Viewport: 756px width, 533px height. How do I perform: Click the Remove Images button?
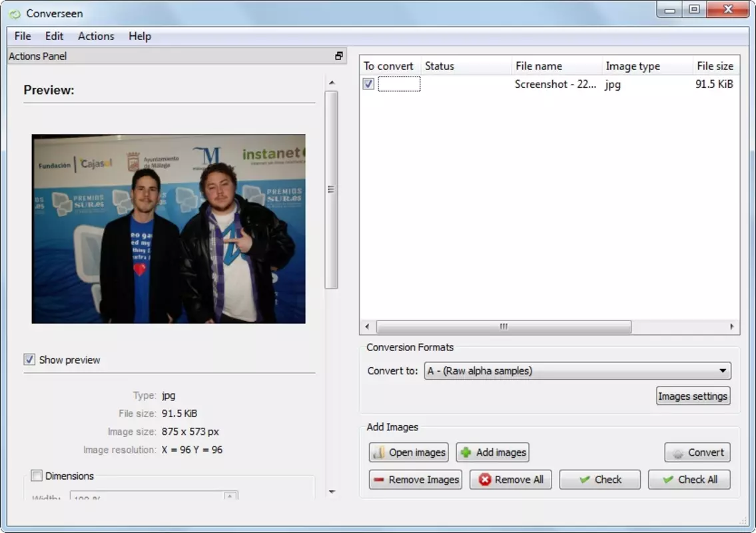(415, 480)
